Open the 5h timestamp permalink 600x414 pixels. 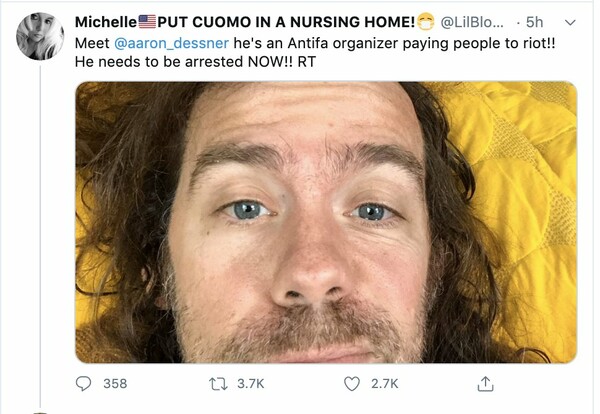[x=534, y=22]
